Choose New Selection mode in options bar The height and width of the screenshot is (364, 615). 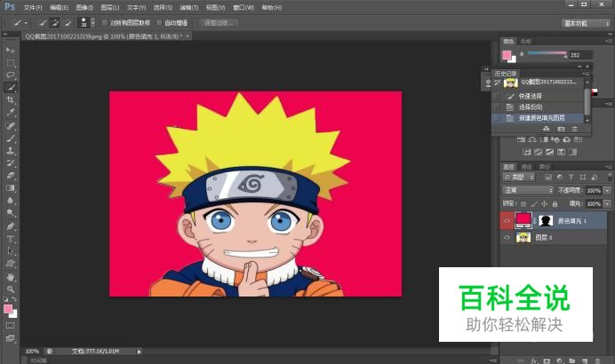43,23
